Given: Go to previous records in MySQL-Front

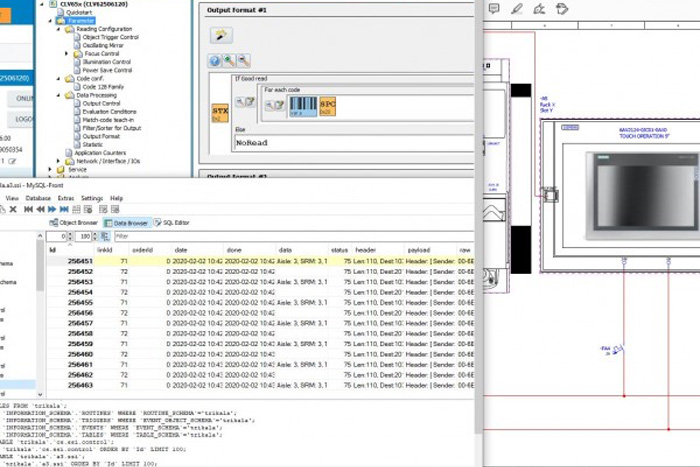Looking at the screenshot, I should [x=40, y=209].
